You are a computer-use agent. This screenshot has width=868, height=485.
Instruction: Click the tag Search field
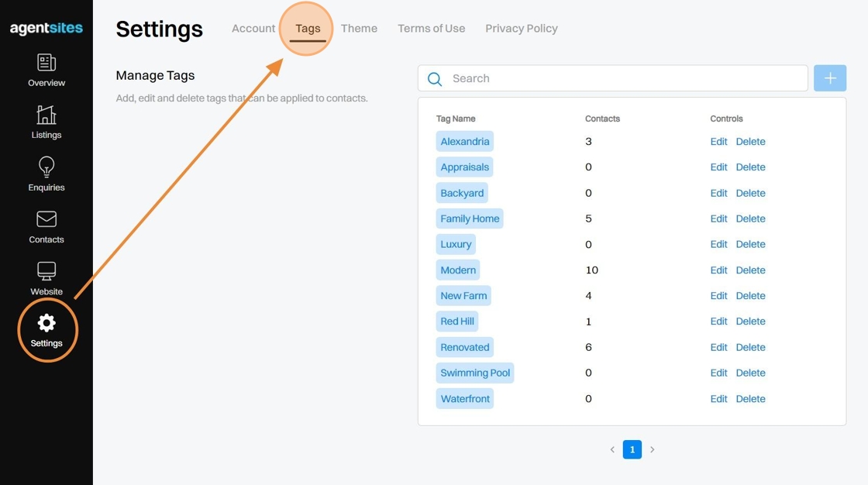[620, 78]
